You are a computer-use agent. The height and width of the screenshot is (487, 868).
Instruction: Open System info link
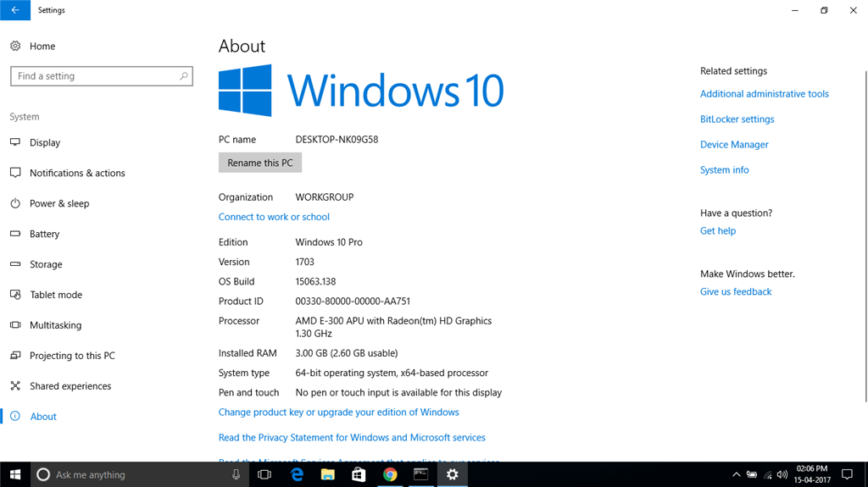tap(725, 170)
